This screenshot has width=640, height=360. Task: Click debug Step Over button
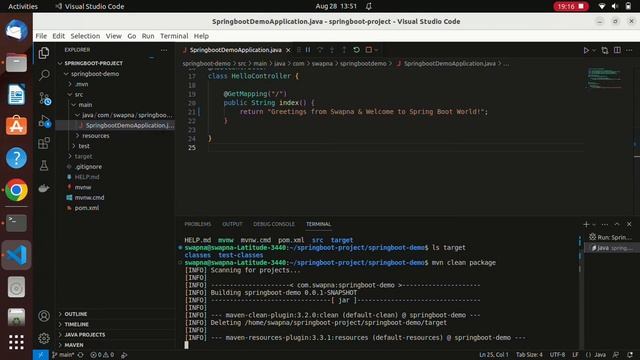[x=320, y=50]
